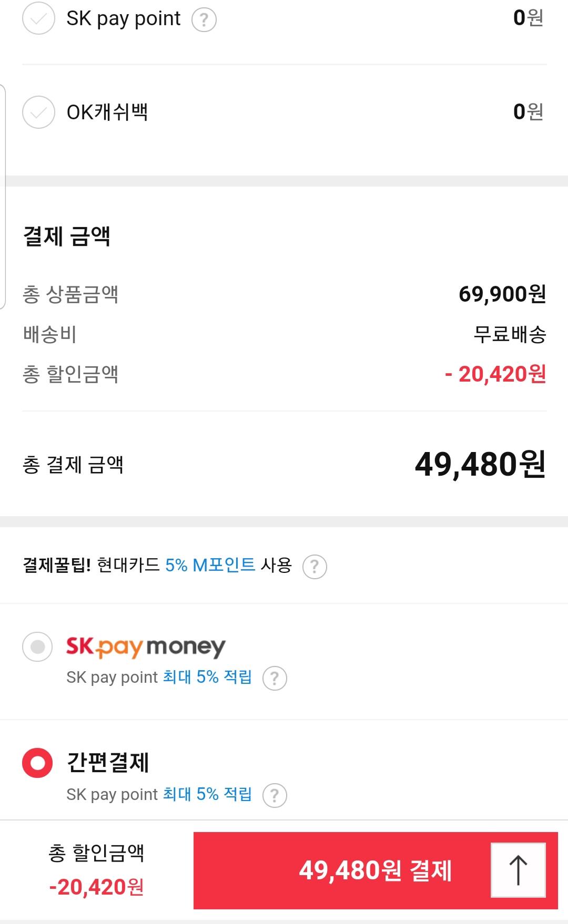Open help icon under SK pay money

(275, 678)
